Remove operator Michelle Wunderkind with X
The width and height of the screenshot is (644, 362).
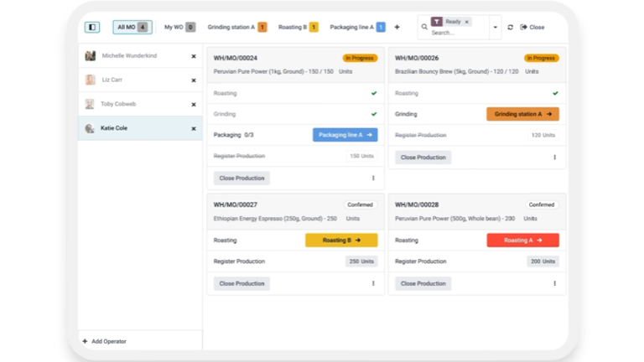194,56
